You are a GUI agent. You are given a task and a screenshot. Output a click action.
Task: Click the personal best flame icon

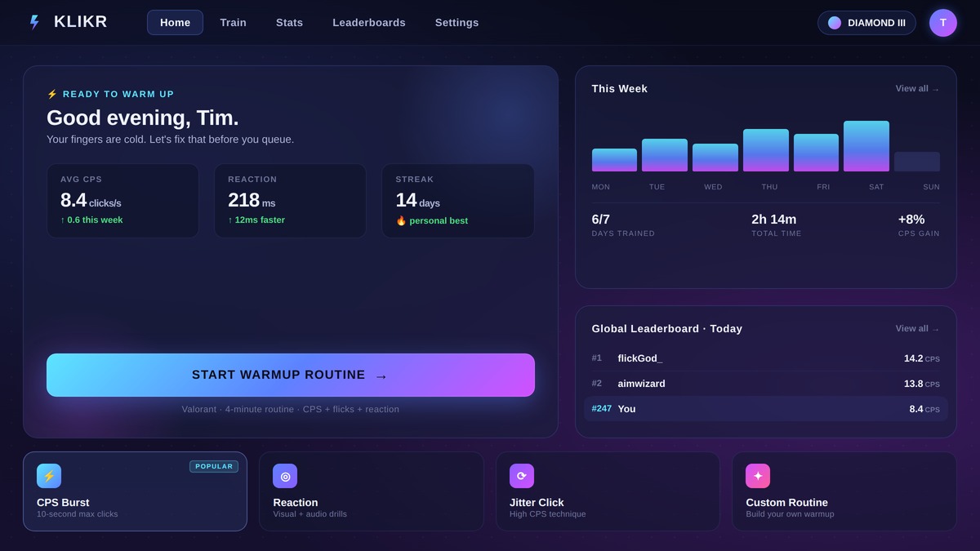(x=401, y=220)
